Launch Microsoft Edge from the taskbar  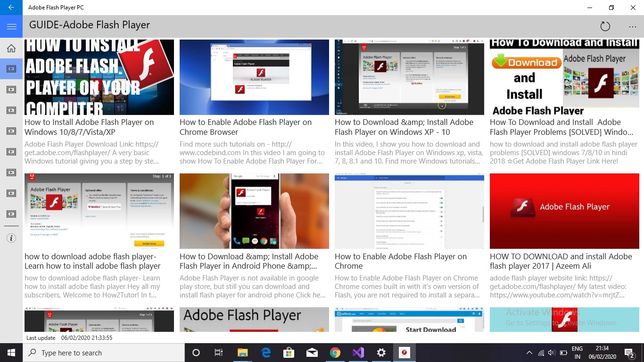(x=265, y=353)
